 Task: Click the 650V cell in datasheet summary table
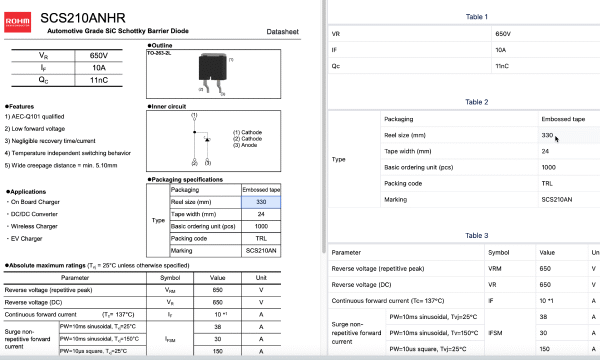(x=99, y=56)
